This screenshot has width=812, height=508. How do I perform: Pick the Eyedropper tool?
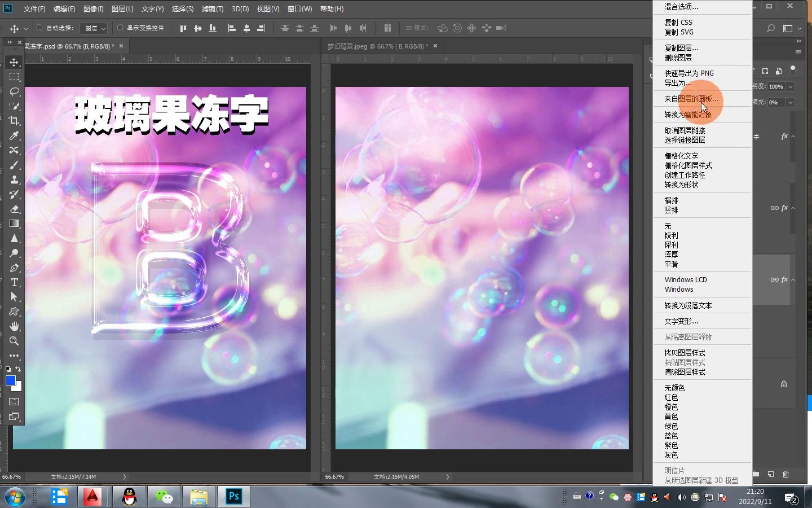pyautogui.click(x=14, y=135)
